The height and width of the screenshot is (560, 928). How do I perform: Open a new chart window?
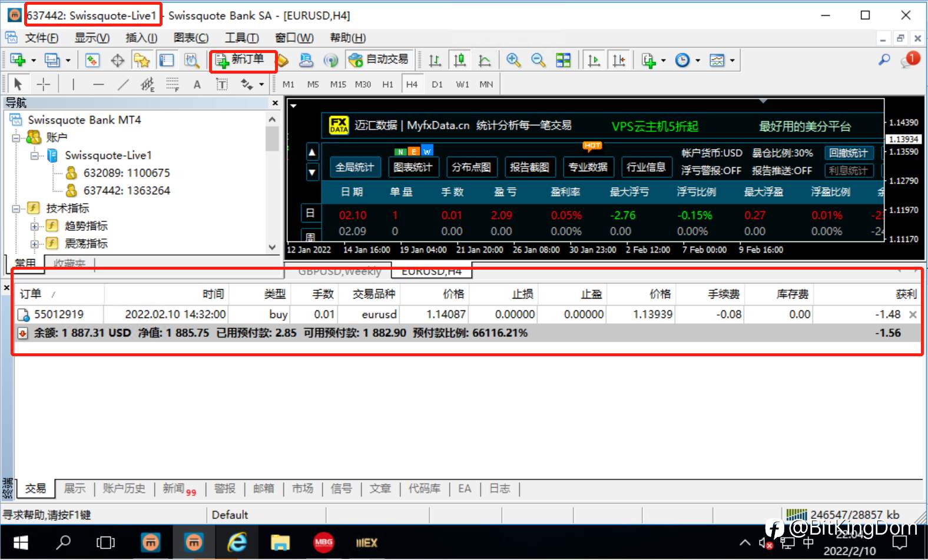18,60
